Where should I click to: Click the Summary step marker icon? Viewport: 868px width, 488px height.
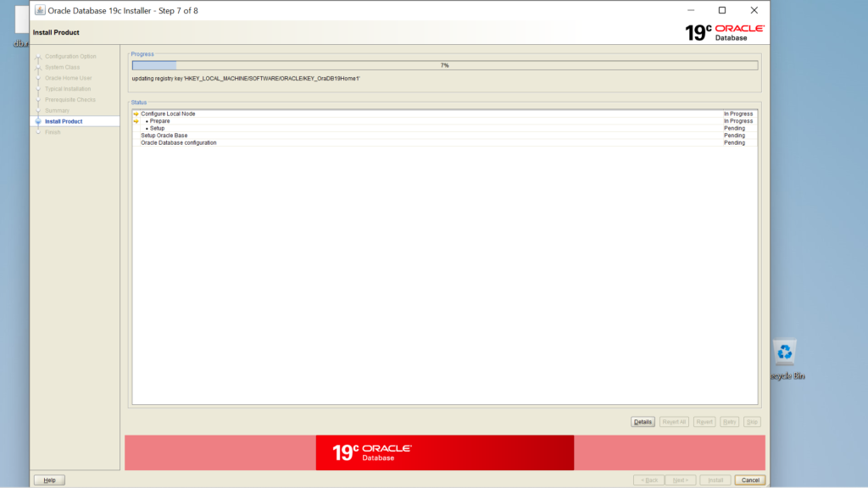point(39,110)
